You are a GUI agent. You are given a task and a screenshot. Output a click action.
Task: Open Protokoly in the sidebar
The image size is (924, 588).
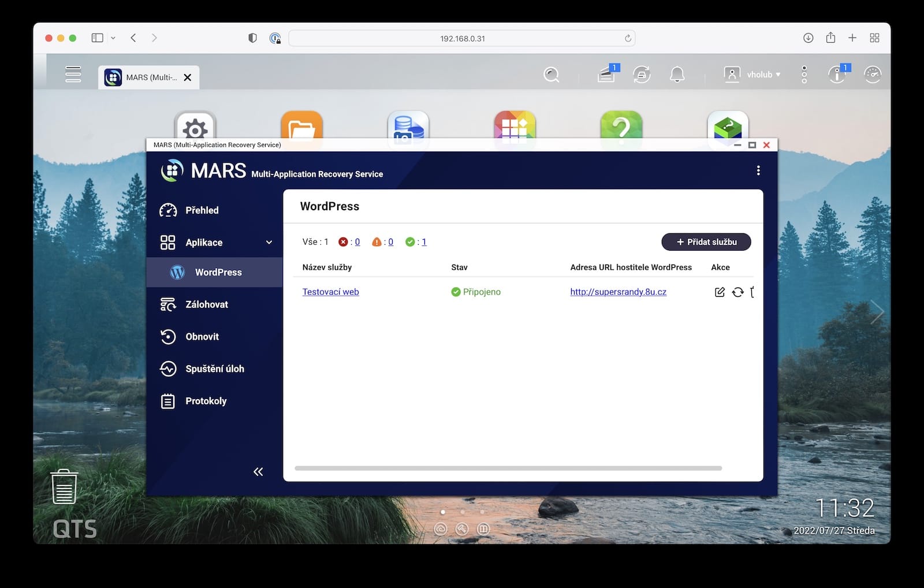[206, 401]
